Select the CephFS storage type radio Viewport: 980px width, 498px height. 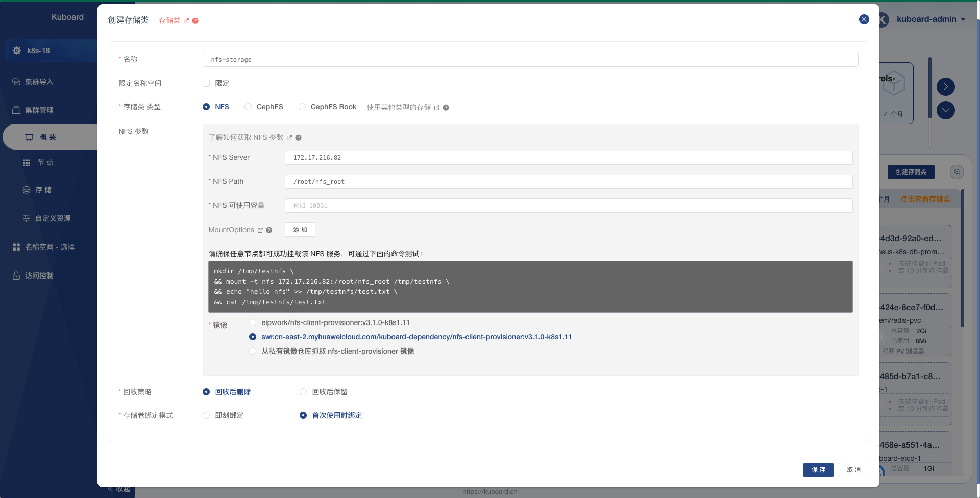pyautogui.click(x=248, y=107)
